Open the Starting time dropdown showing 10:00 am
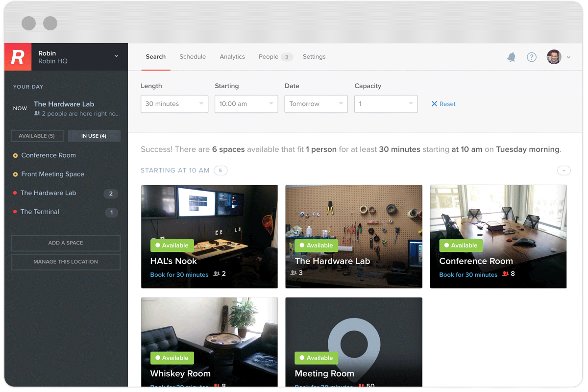588x392 pixels. [x=246, y=104]
